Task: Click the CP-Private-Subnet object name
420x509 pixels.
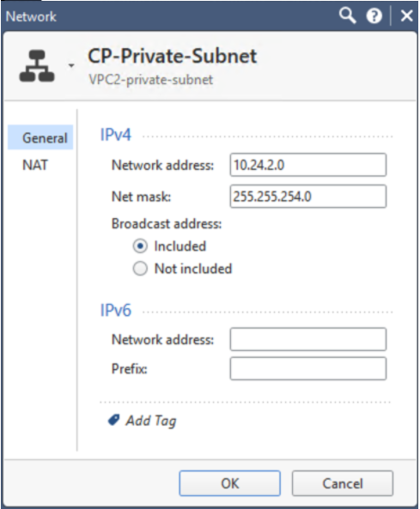Action: pos(172,56)
